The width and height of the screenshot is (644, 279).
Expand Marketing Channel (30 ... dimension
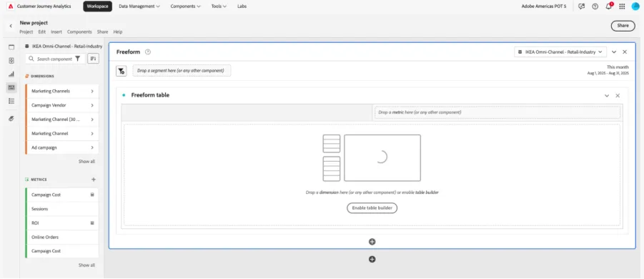(92, 119)
